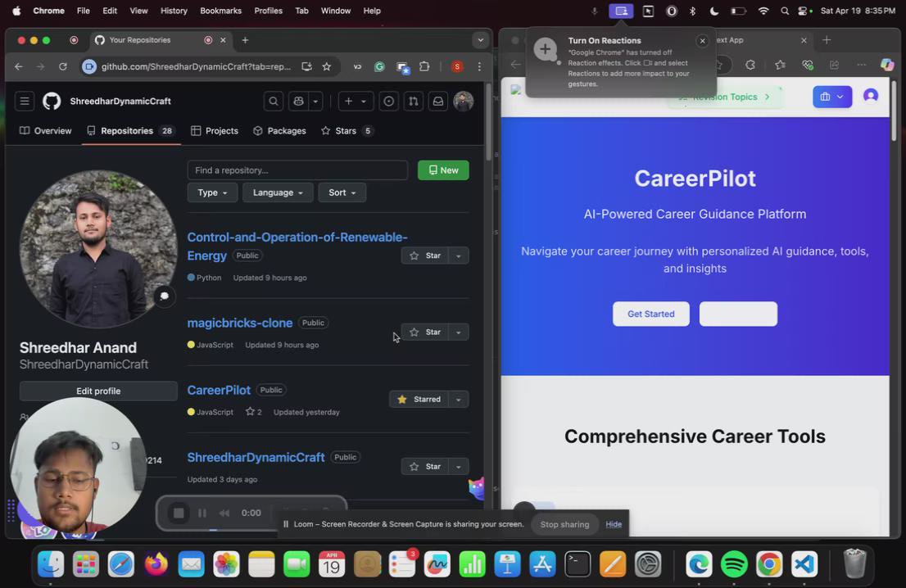Open the Sort dropdown

tap(342, 192)
